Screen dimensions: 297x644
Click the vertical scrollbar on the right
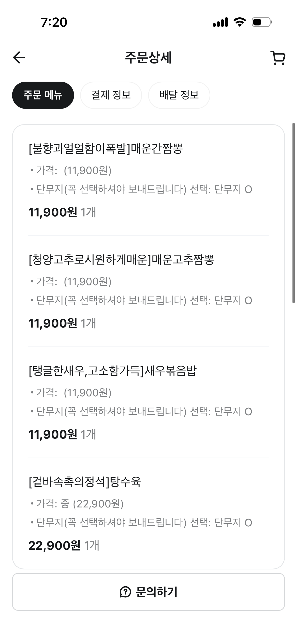click(293, 213)
